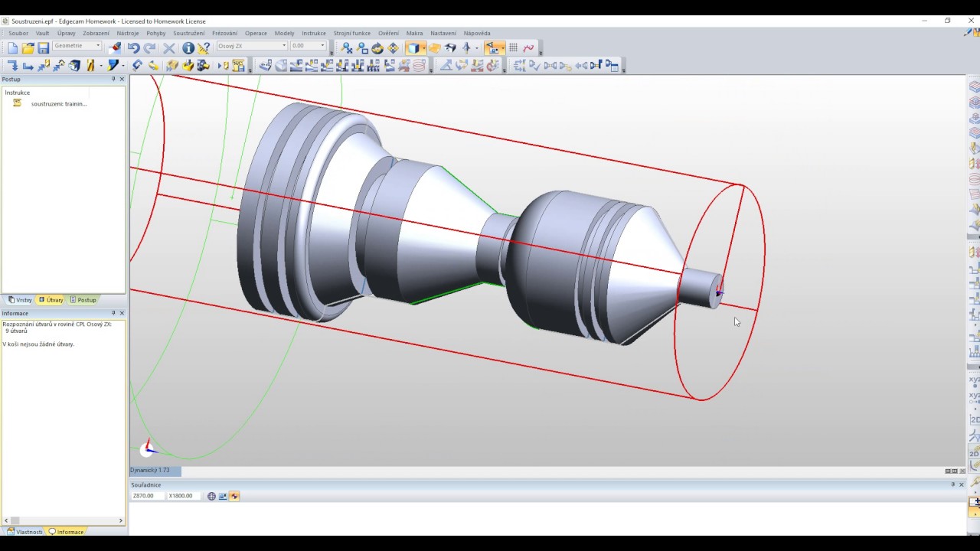The width and height of the screenshot is (980, 551).
Task: Click the pan view arrows icon
Action: (393, 47)
